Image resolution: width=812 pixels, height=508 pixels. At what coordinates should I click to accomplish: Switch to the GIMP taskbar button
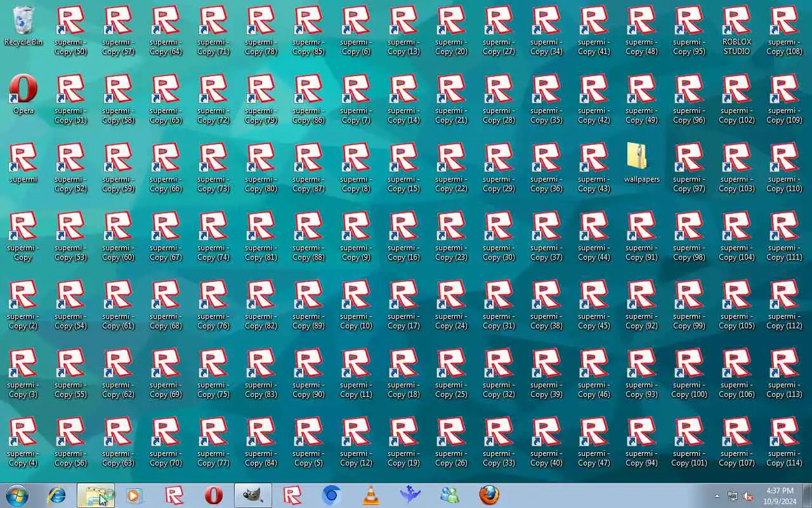coord(253,495)
